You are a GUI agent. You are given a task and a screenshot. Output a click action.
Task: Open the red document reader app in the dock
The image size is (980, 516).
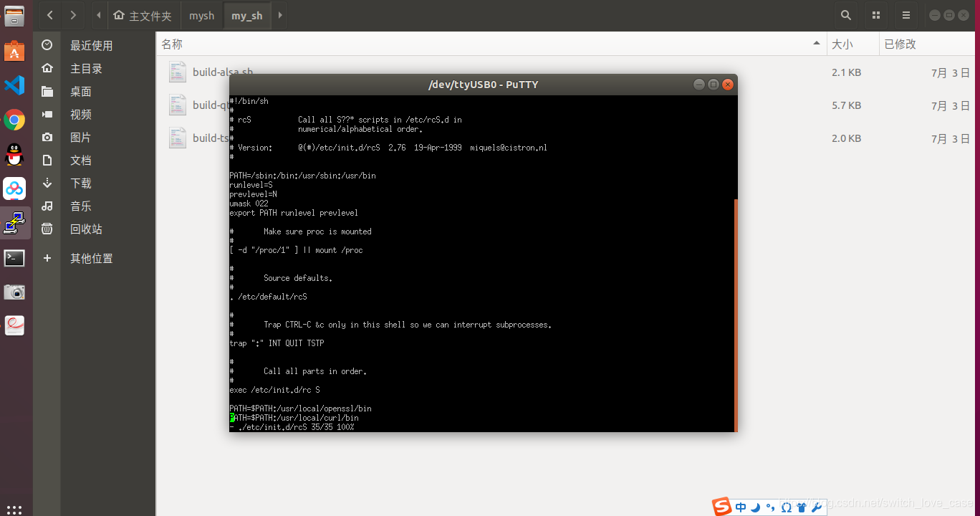(14, 326)
